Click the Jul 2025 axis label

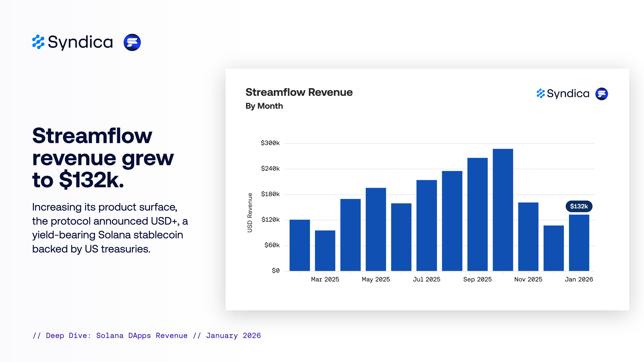pos(426,279)
